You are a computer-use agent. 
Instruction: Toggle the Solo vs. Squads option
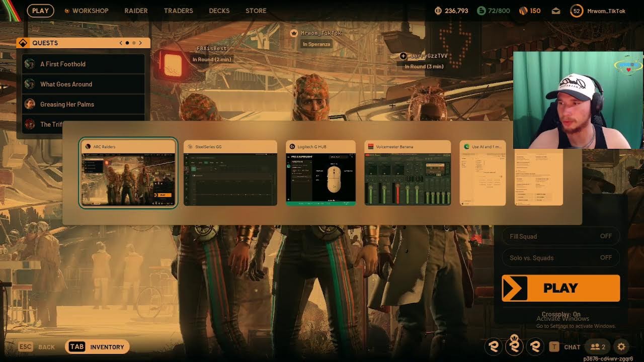click(x=561, y=258)
